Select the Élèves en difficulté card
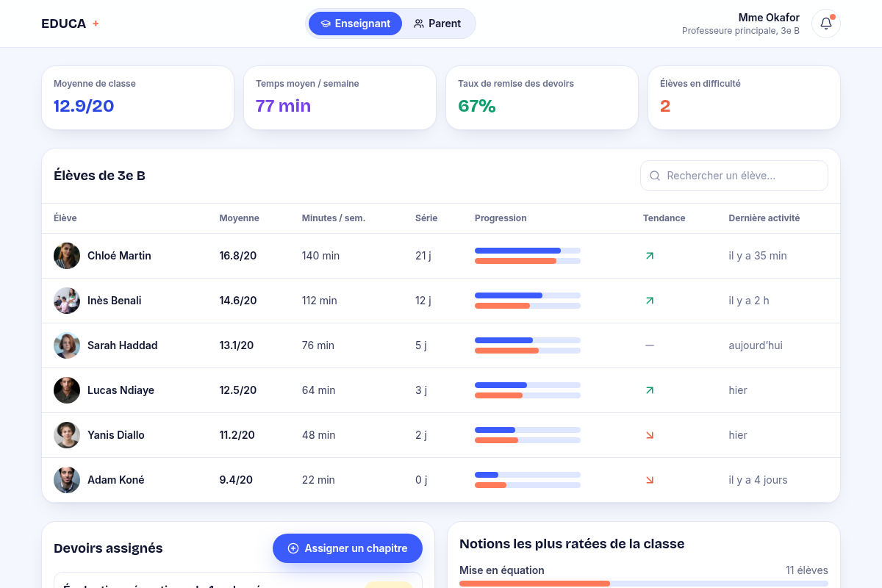 pyautogui.click(x=744, y=98)
